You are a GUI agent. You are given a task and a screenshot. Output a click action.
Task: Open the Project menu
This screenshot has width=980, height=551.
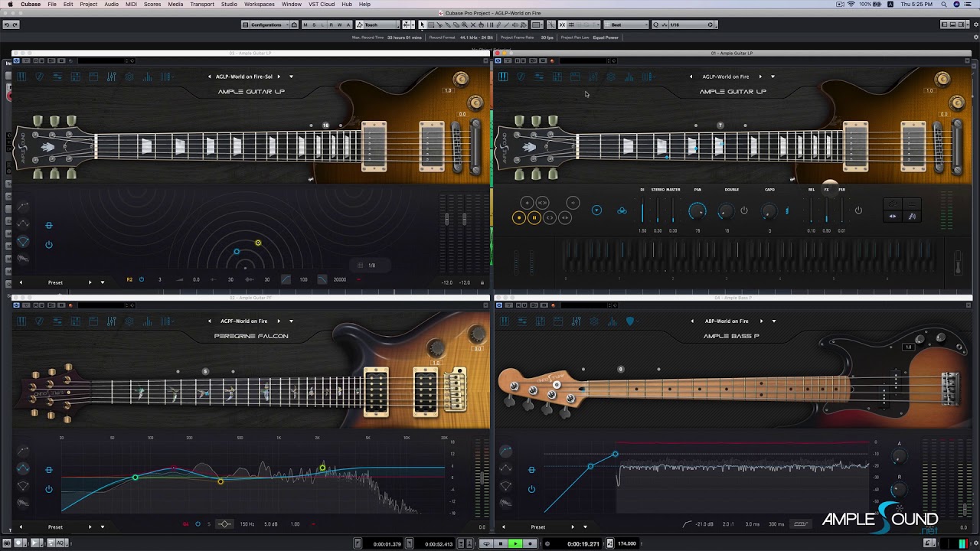pos(89,4)
